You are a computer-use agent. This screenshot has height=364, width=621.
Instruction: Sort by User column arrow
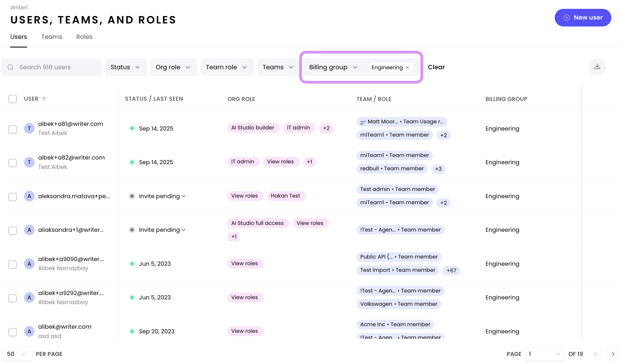pyautogui.click(x=44, y=99)
